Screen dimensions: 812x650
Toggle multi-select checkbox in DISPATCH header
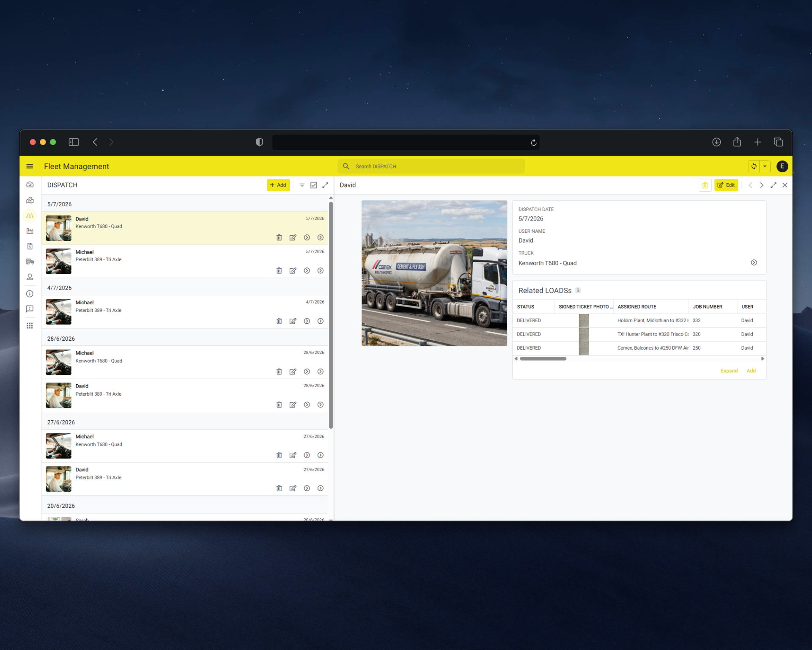tap(314, 185)
